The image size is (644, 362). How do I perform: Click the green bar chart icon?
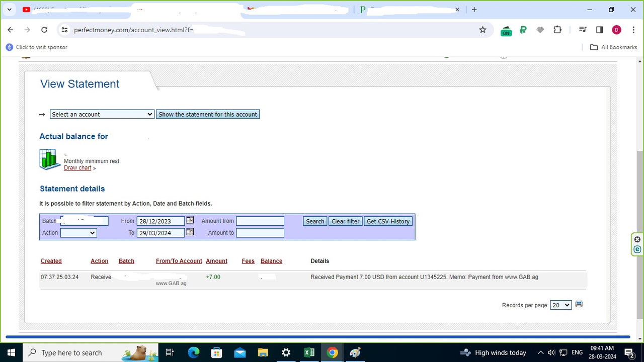pos(50,159)
